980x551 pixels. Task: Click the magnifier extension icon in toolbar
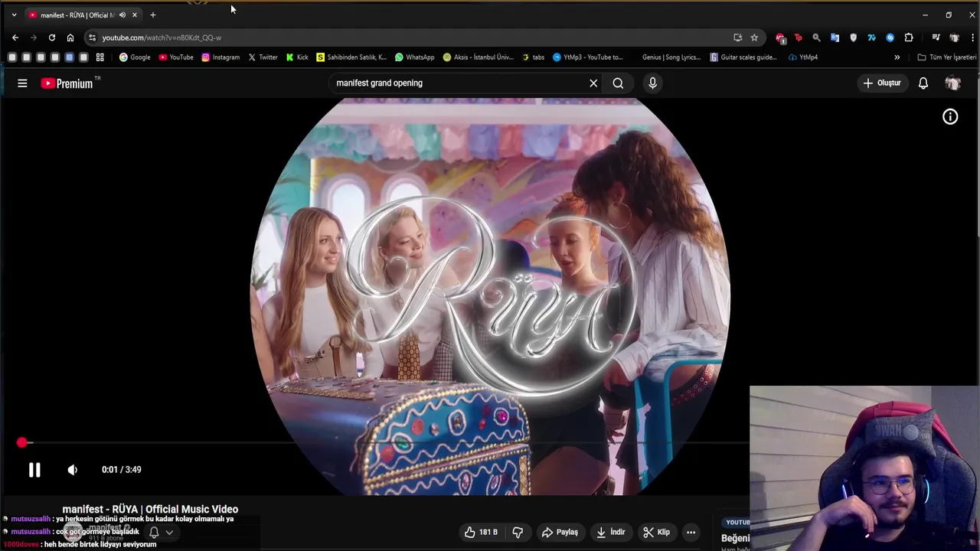(x=816, y=37)
